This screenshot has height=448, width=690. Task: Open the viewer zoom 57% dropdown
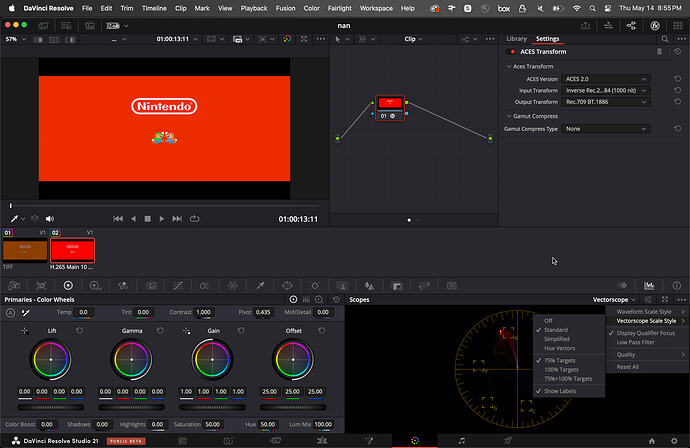15,39
